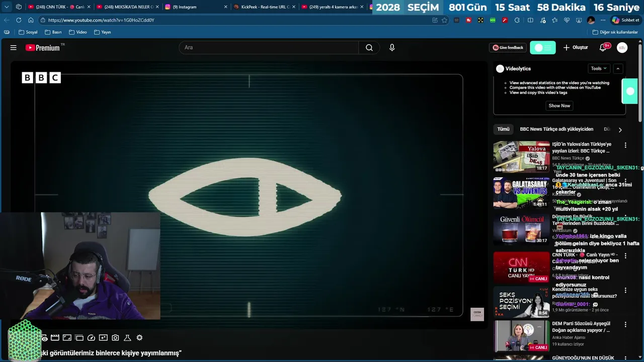
Task: Open options menu for CNN TÜRK video
Action: tap(625, 256)
